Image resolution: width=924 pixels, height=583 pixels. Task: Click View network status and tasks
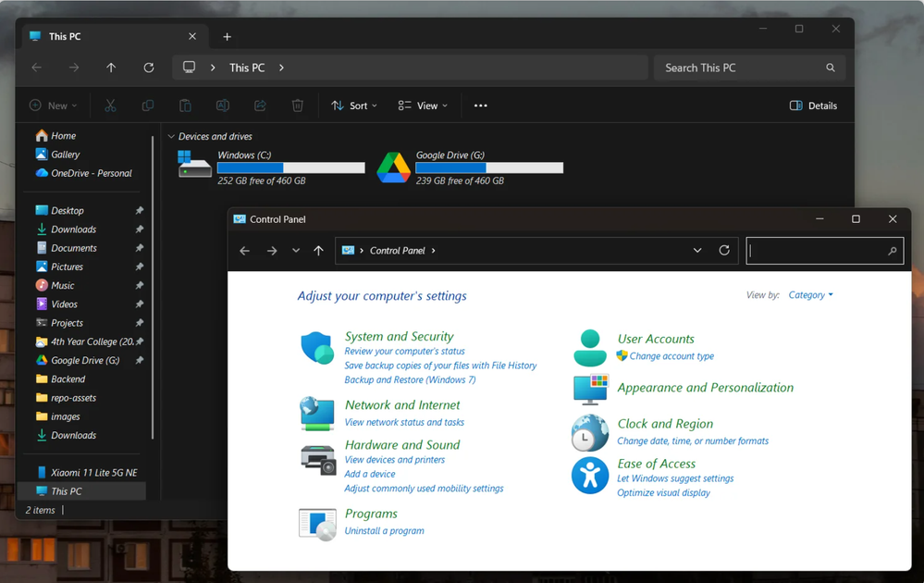pos(404,422)
